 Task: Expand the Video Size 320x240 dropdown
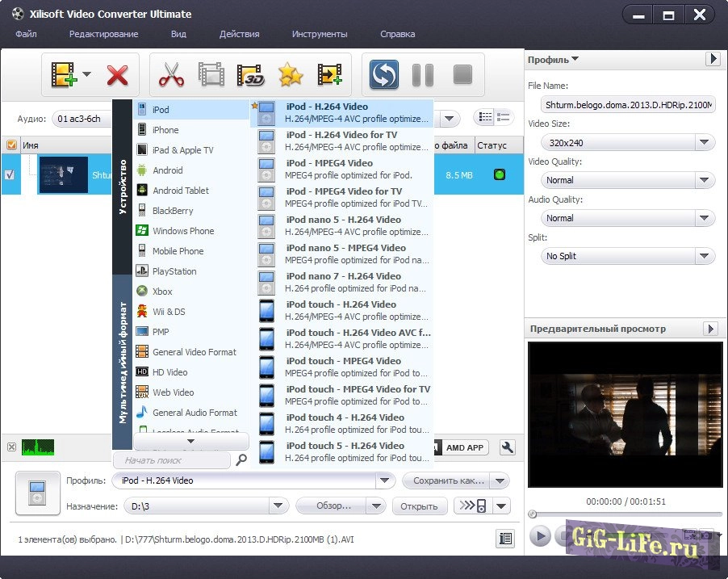(627, 143)
